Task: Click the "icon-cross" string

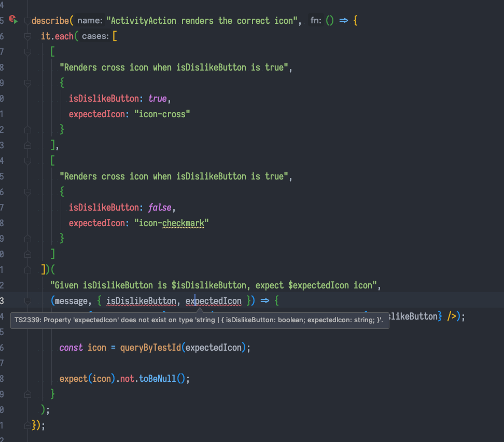Action: coord(162,114)
